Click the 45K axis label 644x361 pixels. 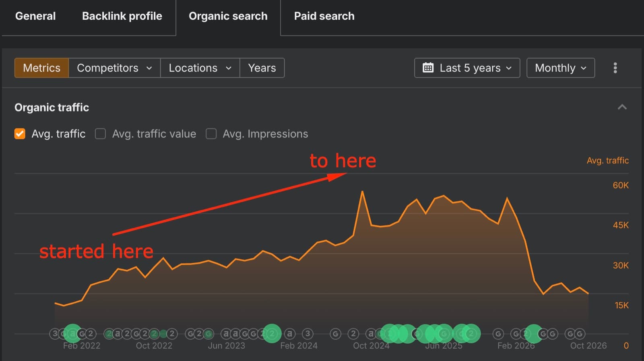(621, 225)
